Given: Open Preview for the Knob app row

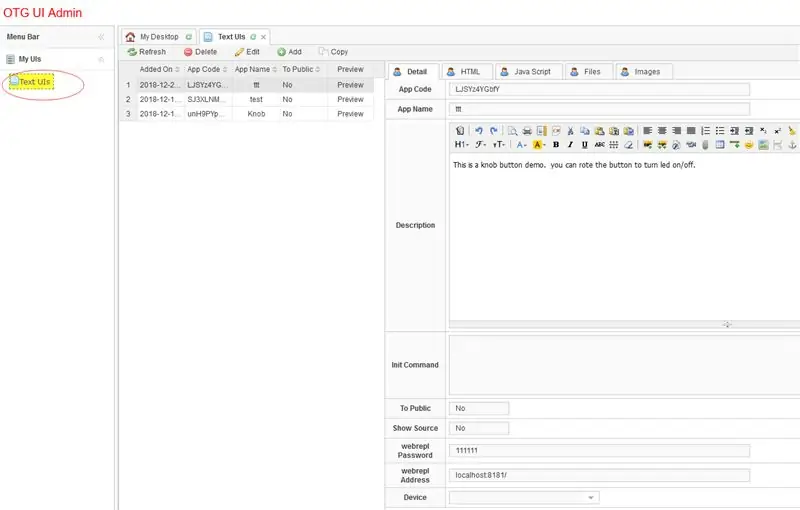Looking at the screenshot, I should 350,114.
